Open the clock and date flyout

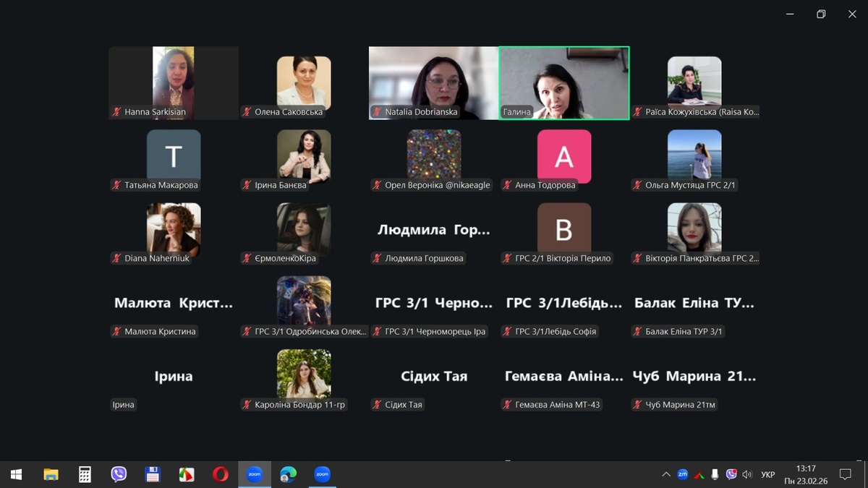pyautogui.click(x=805, y=474)
